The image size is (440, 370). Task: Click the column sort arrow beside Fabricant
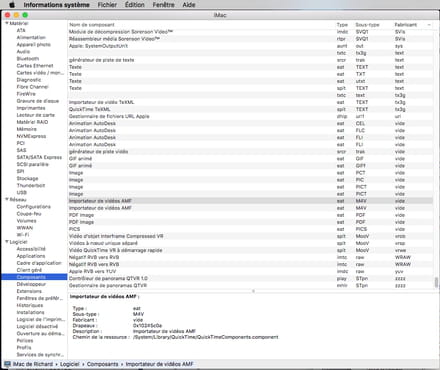[429, 25]
